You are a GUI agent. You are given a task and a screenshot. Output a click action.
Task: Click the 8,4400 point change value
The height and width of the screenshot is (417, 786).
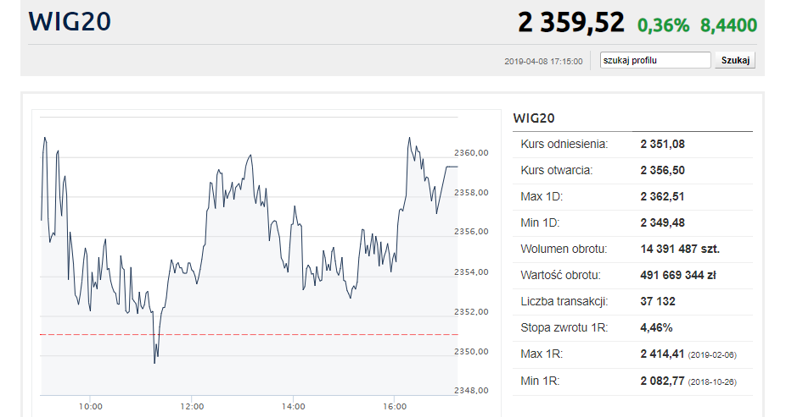click(x=729, y=25)
